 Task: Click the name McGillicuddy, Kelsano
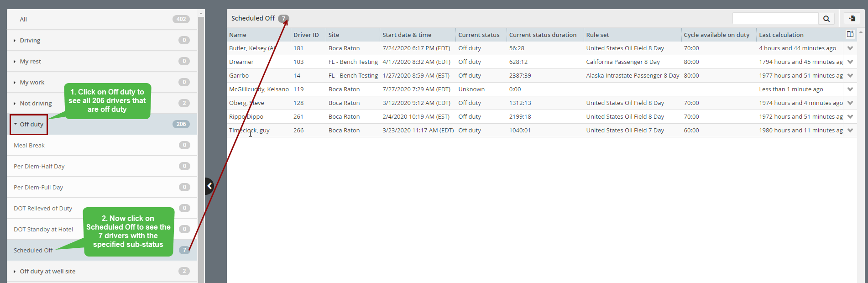(259, 89)
